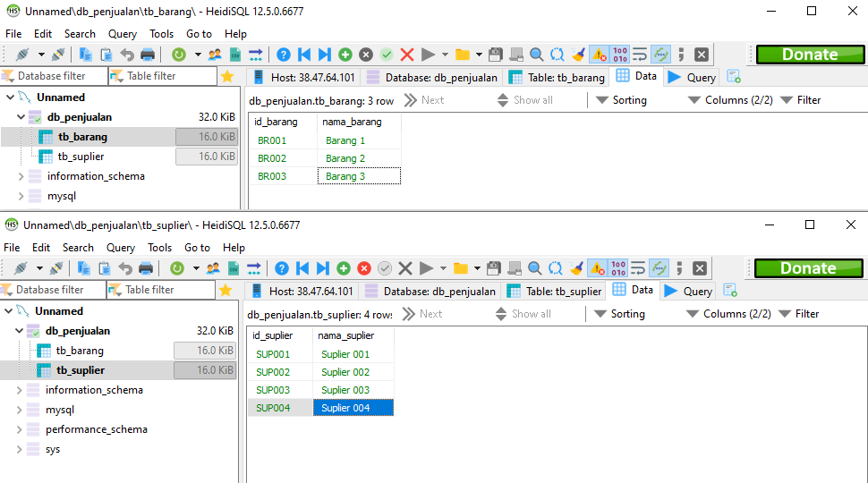Click broom clean-up icon in top window
This screenshot has height=483, width=868.
point(578,55)
